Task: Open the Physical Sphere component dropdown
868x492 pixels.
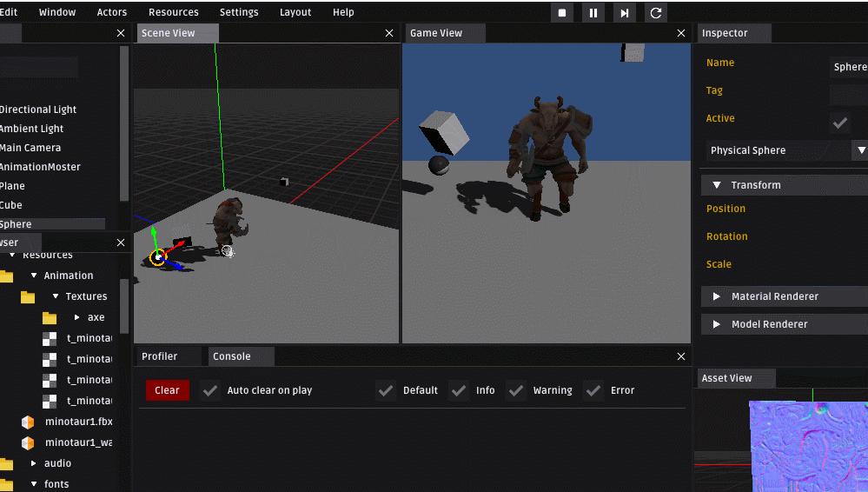Action: tap(861, 150)
